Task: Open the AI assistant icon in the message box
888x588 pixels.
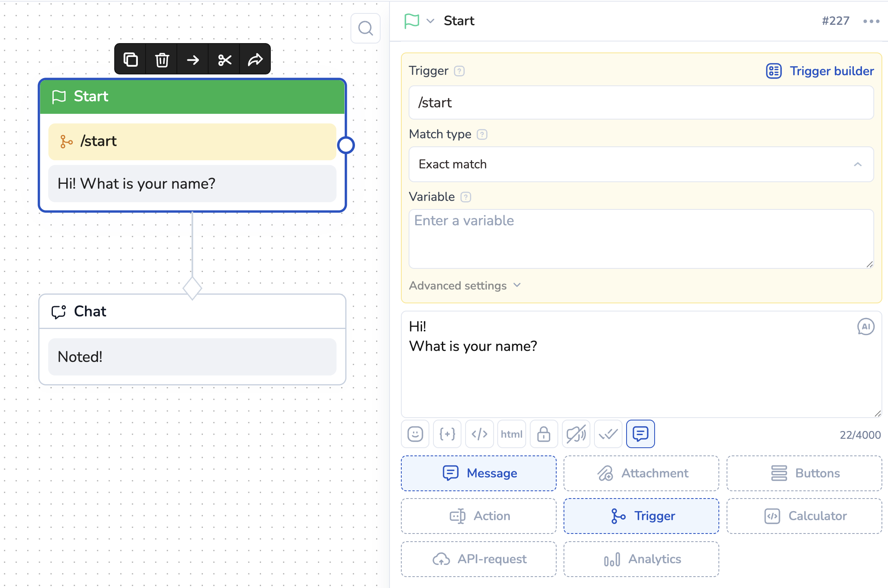Action: pyautogui.click(x=866, y=327)
